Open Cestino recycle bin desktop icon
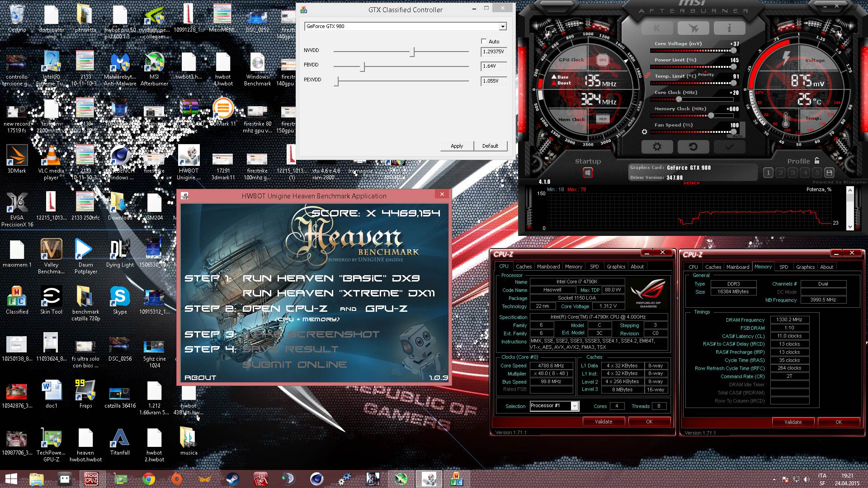Image resolution: width=868 pixels, height=488 pixels. [17, 19]
